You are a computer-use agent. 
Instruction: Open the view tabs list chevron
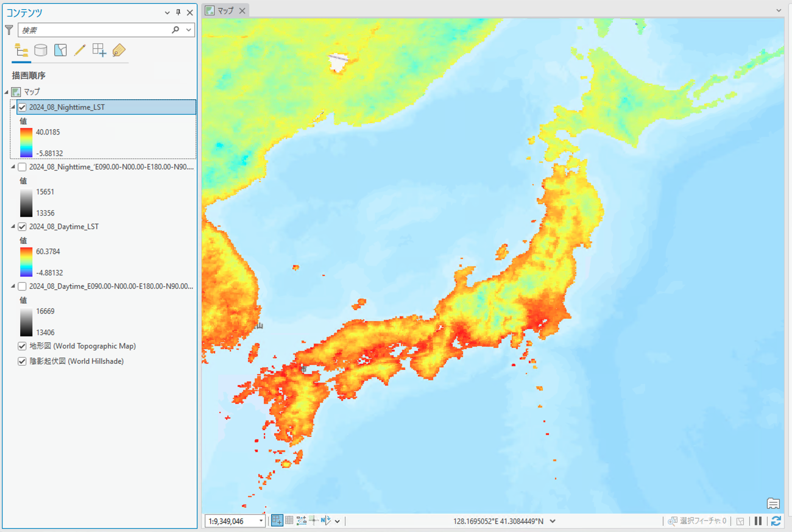pos(779,10)
